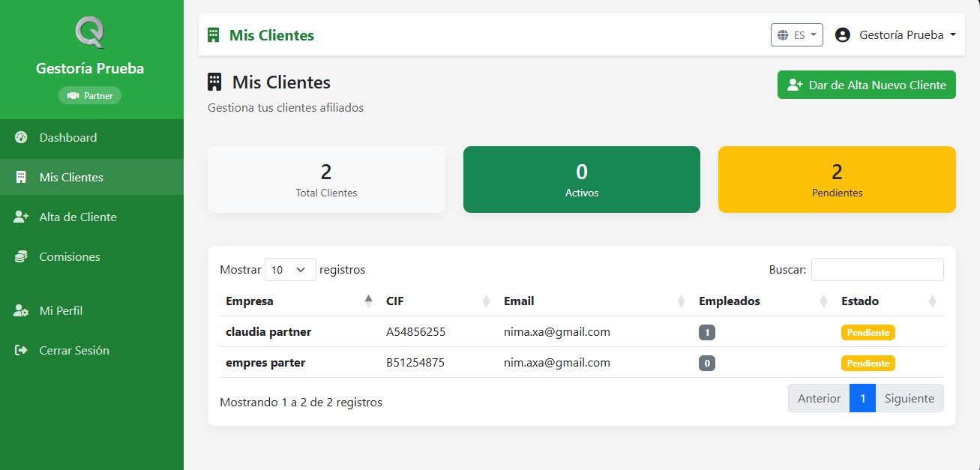Viewport: 980px width, 470px height.
Task: Select the Comisiones coins icon
Action: (19, 256)
